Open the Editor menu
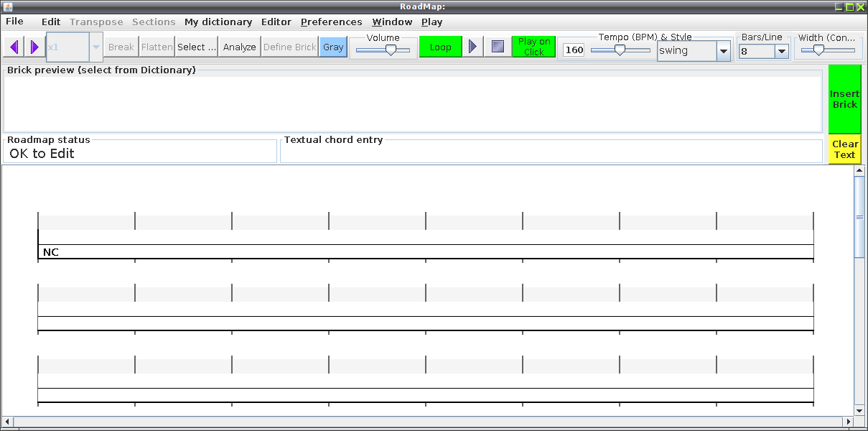The image size is (868, 431). [276, 22]
